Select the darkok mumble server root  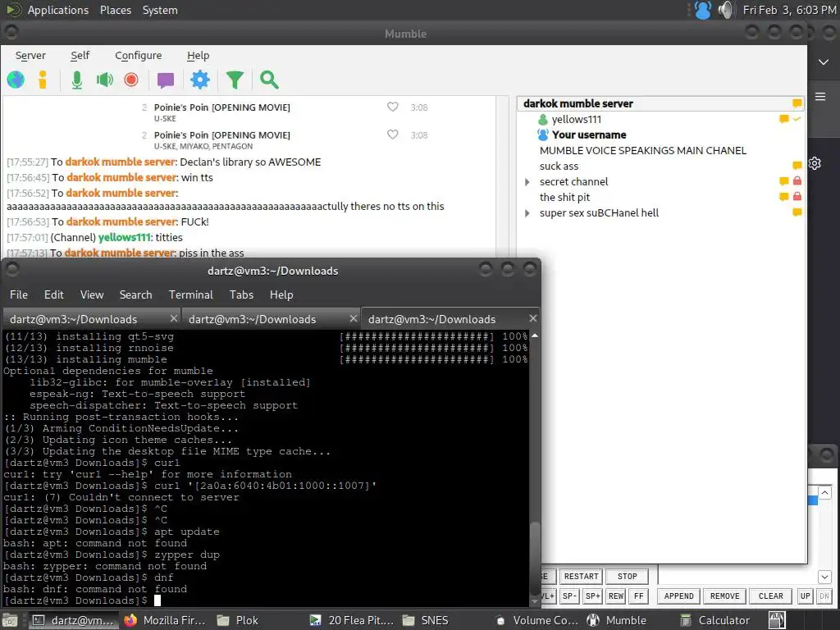[578, 103]
